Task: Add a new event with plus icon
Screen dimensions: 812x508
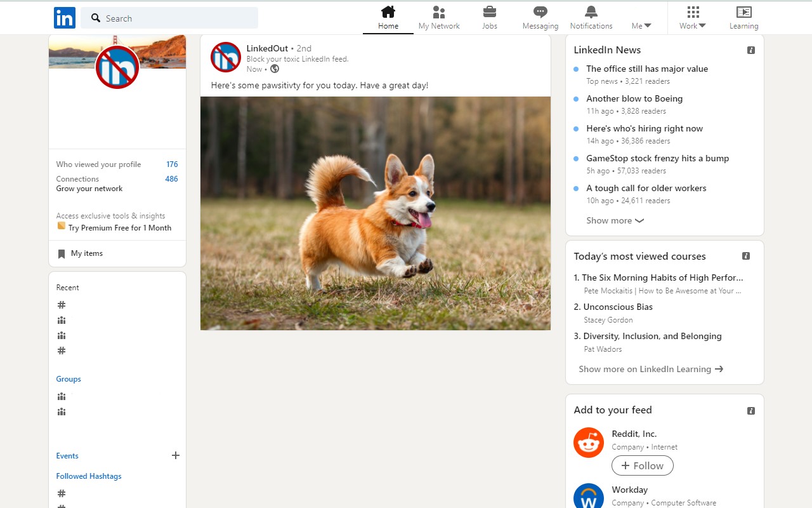Action: [x=176, y=455]
